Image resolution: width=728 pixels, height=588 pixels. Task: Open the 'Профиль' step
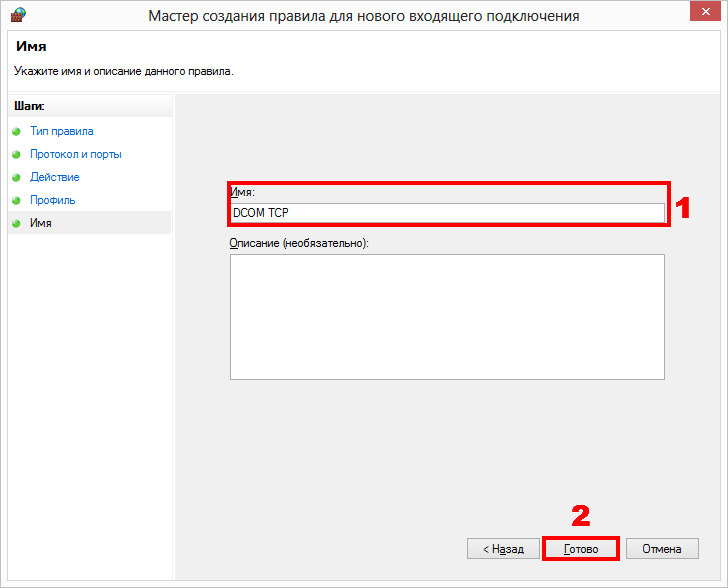point(52,200)
